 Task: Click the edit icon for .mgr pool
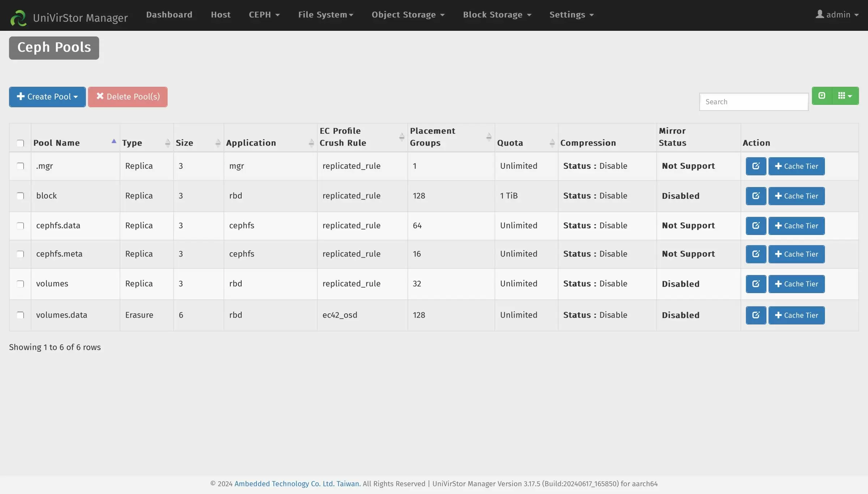(x=756, y=166)
